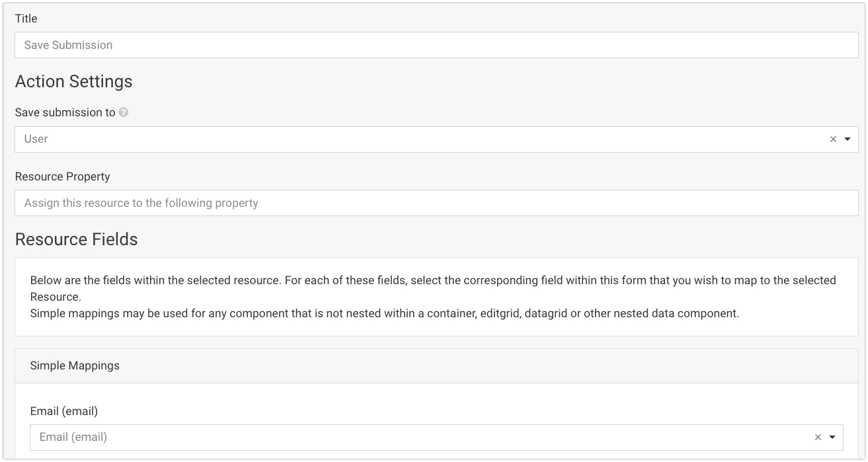The width and height of the screenshot is (868, 462).
Task: Click the Simple Mappings panel header
Action: pos(436,366)
